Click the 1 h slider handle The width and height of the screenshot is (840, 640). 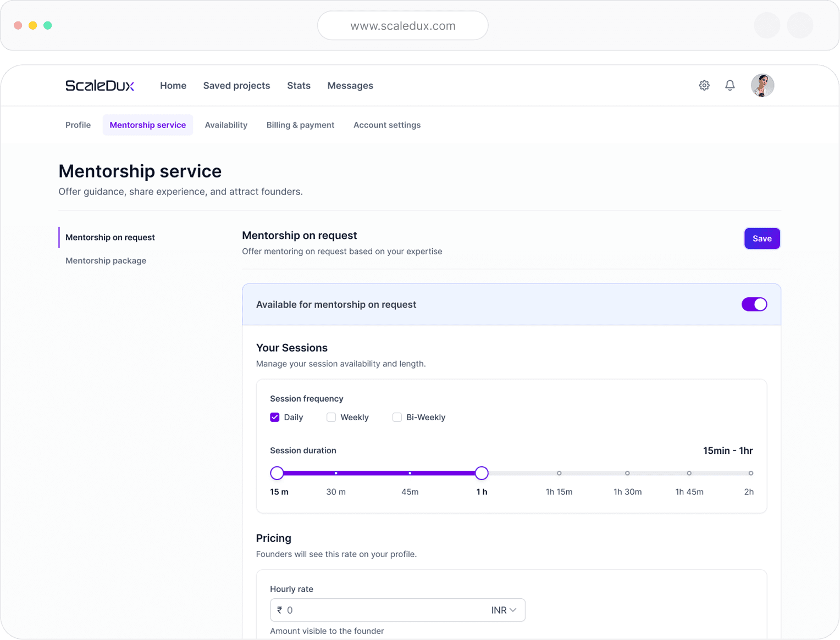tap(482, 473)
